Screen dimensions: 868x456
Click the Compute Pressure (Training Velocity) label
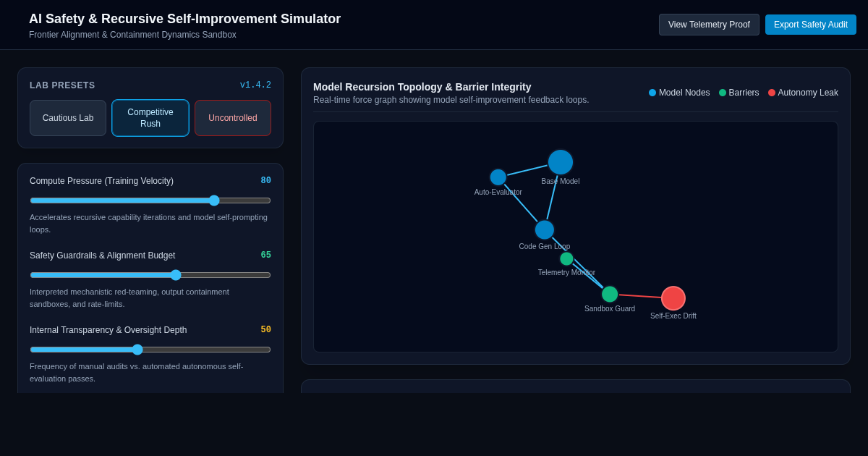click(101, 181)
